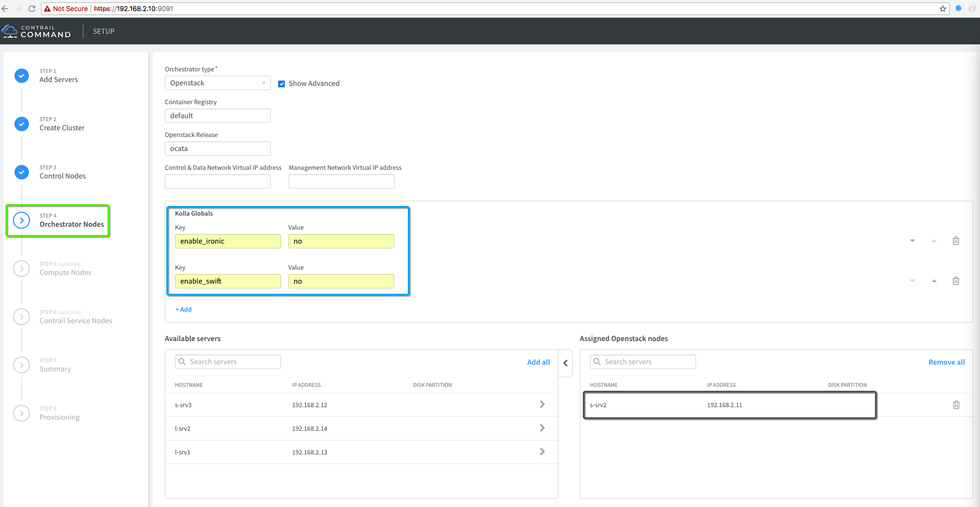Click assigned IP address 192.168.2.11
Viewport: 980px width, 507px height.
[x=725, y=405]
